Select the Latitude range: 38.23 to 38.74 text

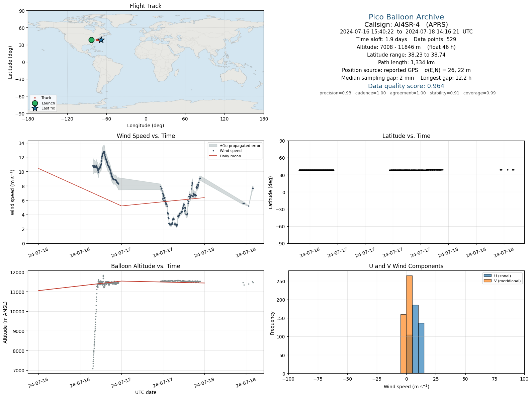[x=406, y=55]
